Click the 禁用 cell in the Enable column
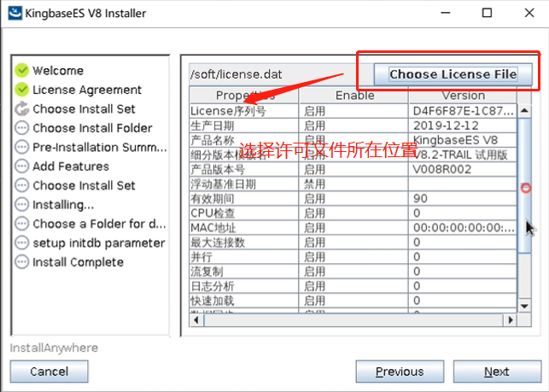Image resolution: width=549 pixels, height=392 pixels. (354, 184)
